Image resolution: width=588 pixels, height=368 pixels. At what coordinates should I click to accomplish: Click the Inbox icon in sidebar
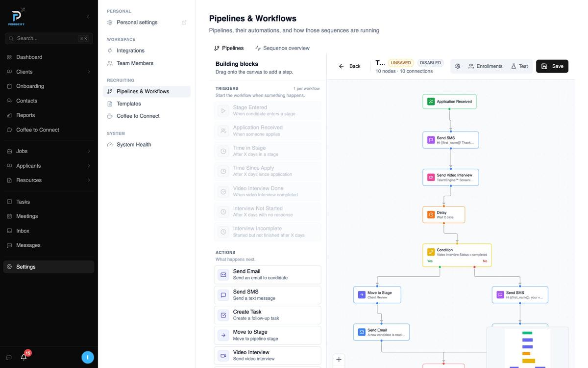click(x=9, y=231)
